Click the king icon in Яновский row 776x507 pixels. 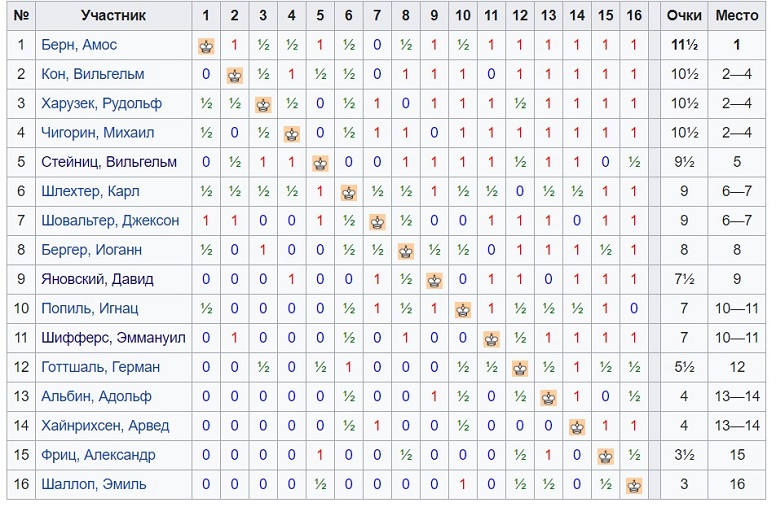click(x=435, y=281)
